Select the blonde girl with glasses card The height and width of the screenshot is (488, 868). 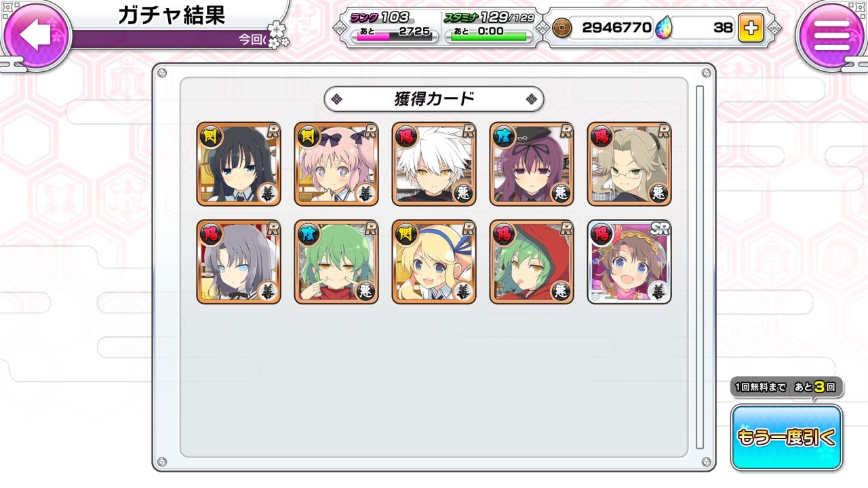coord(629,164)
